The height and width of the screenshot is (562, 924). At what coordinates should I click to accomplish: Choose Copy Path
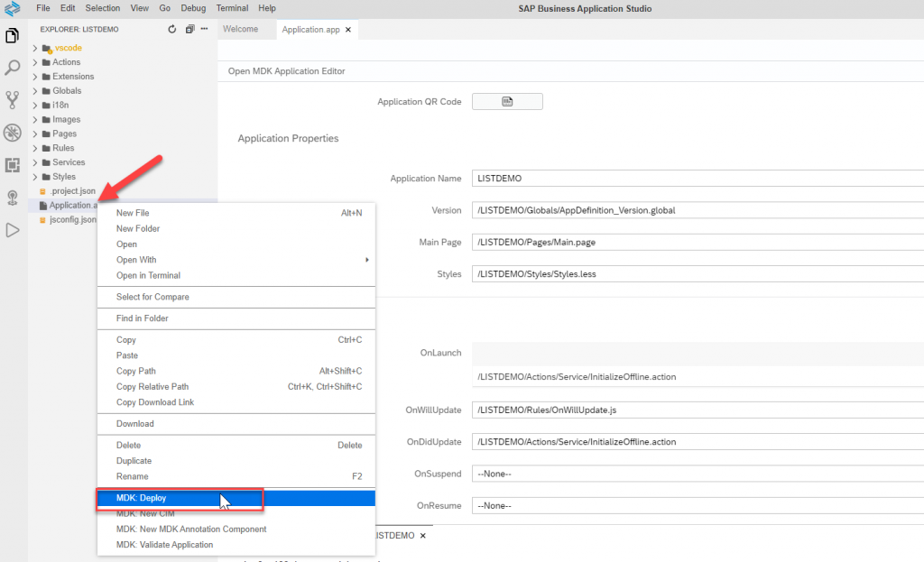[236, 371]
